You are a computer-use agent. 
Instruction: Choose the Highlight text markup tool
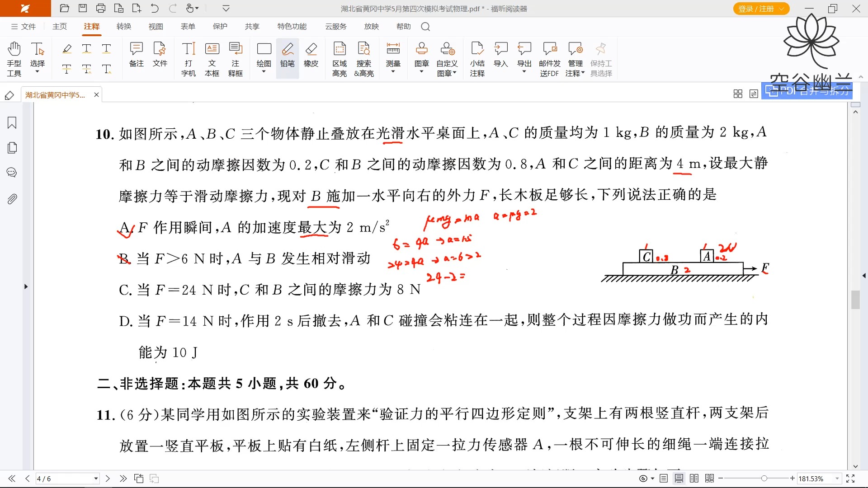point(67,48)
